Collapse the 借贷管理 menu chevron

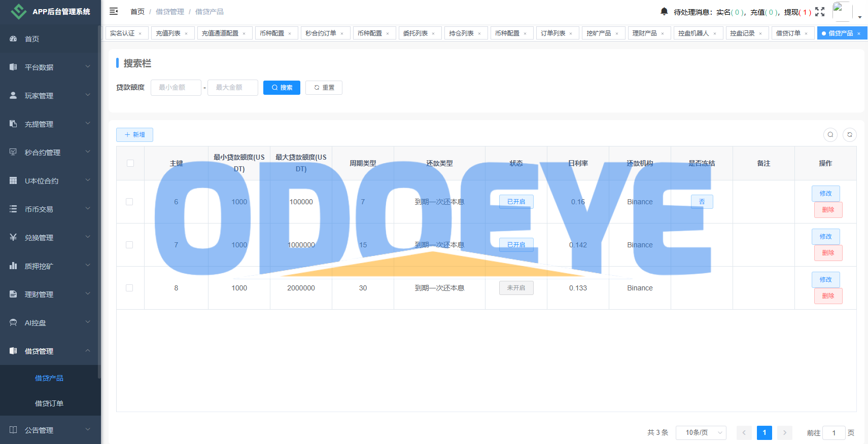88,350
